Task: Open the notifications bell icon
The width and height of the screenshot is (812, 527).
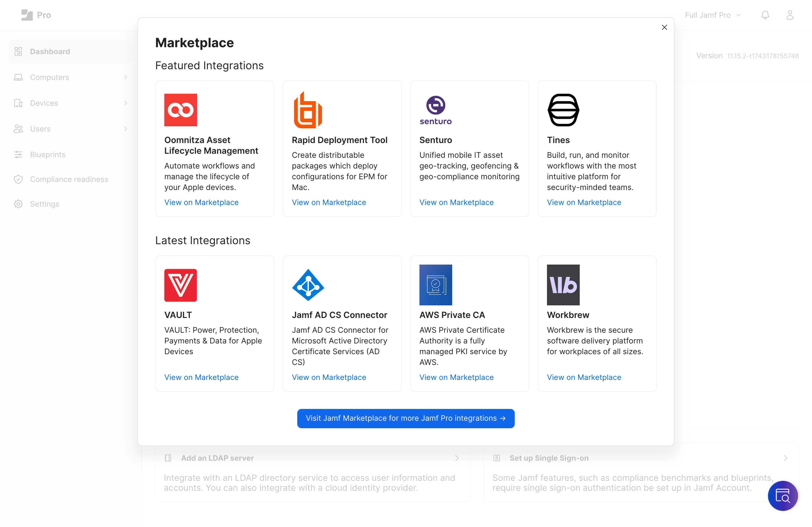Action: point(765,15)
